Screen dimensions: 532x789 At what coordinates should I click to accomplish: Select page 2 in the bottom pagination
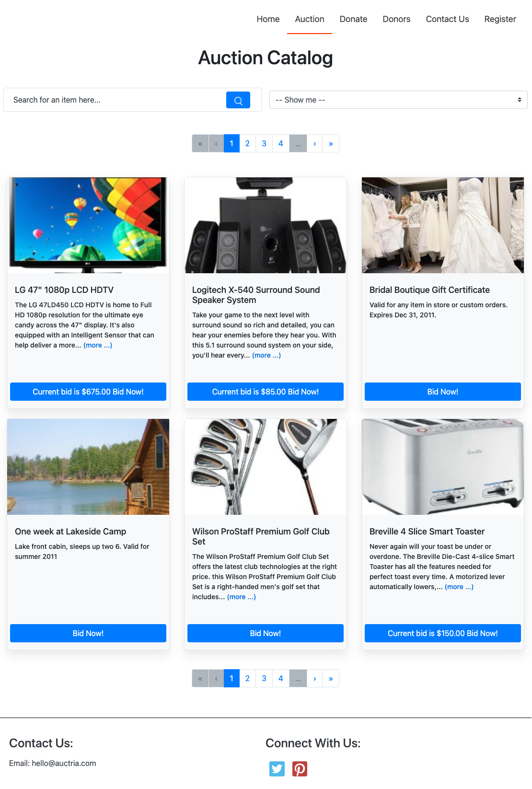pos(247,678)
